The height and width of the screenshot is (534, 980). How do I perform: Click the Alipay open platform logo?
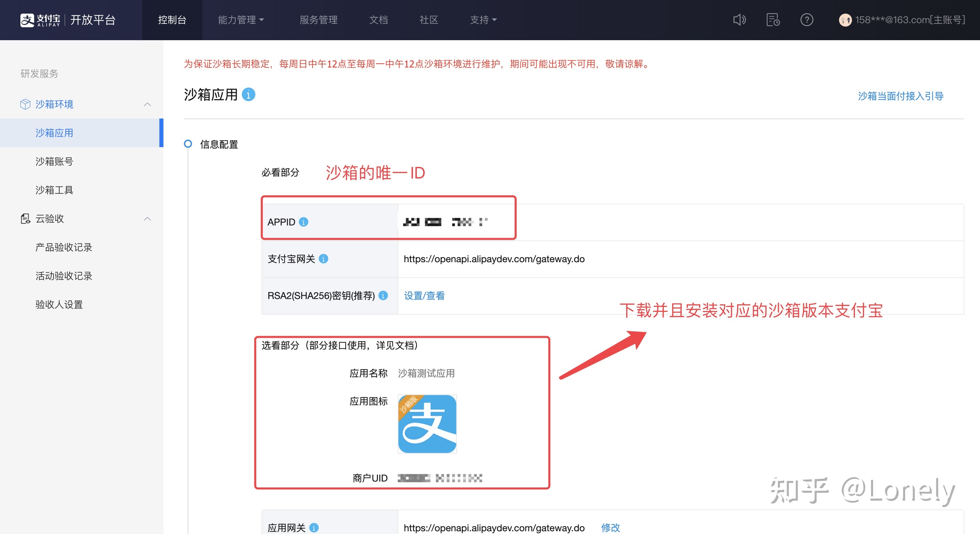pos(68,20)
